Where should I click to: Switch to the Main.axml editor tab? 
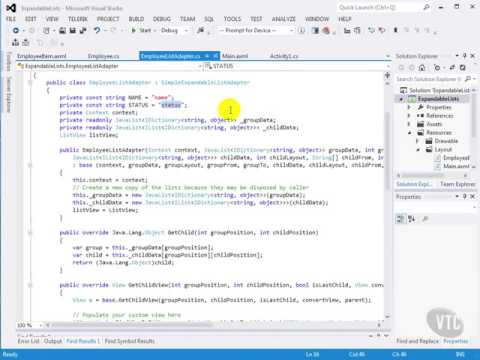[x=235, y=56]
